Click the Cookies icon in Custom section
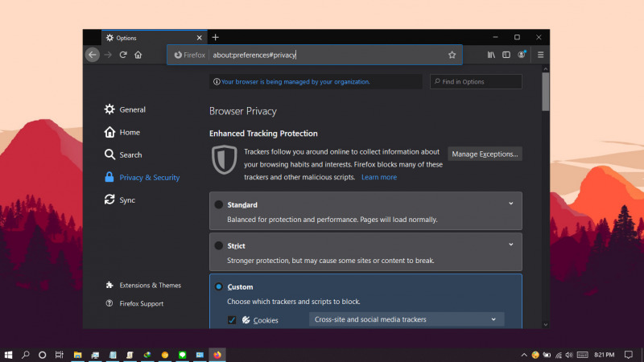The width and height of the screenshot is (644, 362). 246,320
